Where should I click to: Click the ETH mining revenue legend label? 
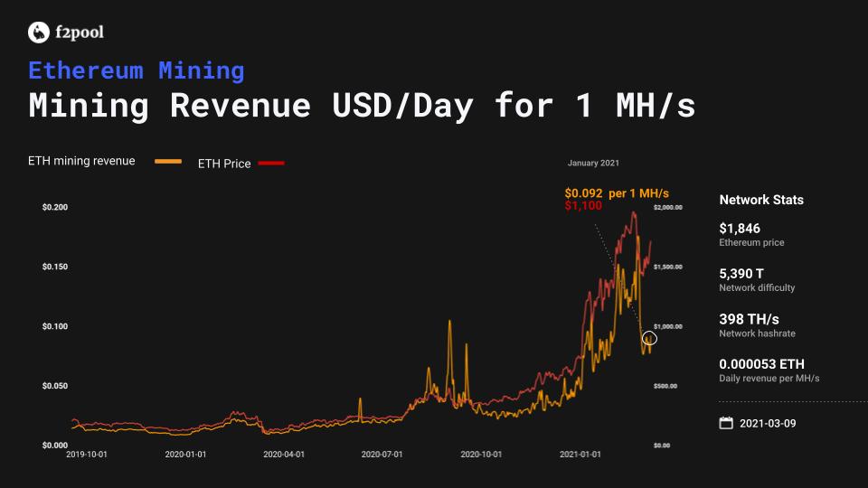pyautogui.click(x=81, y=161)
